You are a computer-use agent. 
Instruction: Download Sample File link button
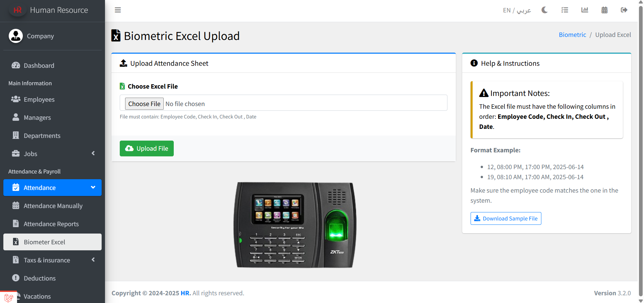click(x=506, y=218)
